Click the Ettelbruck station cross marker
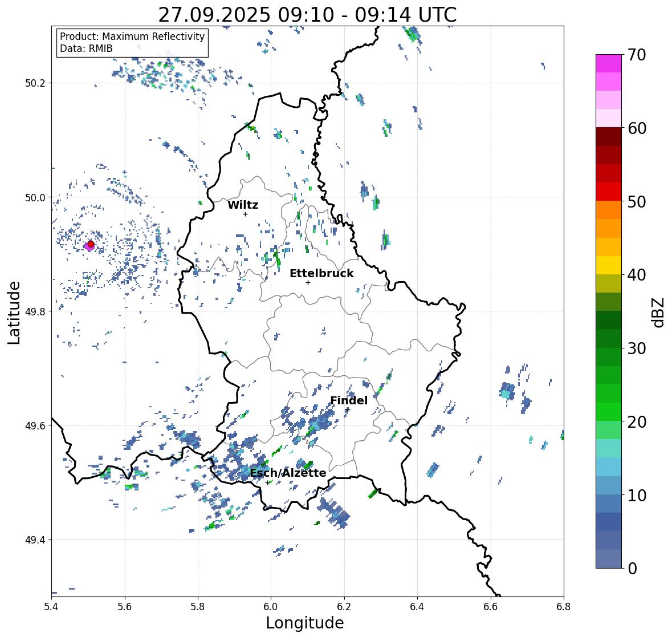The height and width of the screenshot is (637, 672). click(x=308, y=282)
